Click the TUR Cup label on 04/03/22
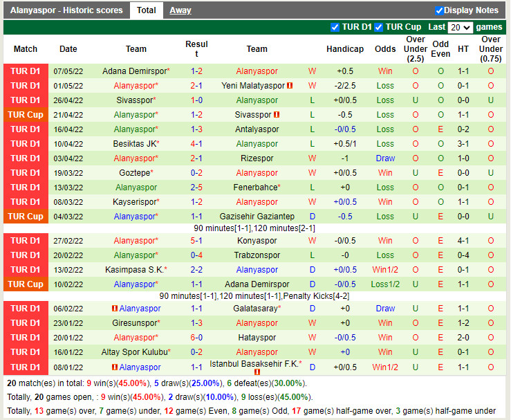 click(x=26, y=217)
